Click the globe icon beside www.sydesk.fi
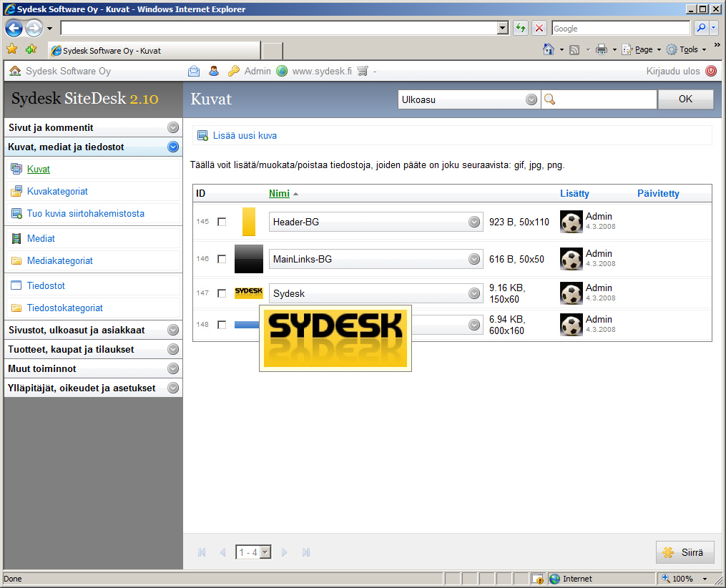This screenshot has width=726, height=588. pos(282,71)
